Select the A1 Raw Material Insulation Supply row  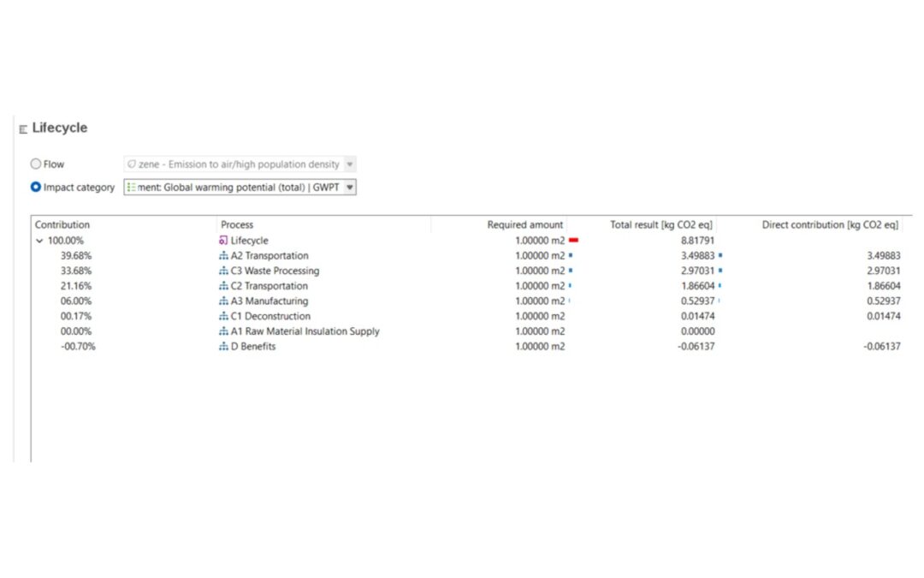[x=305, y=331]
